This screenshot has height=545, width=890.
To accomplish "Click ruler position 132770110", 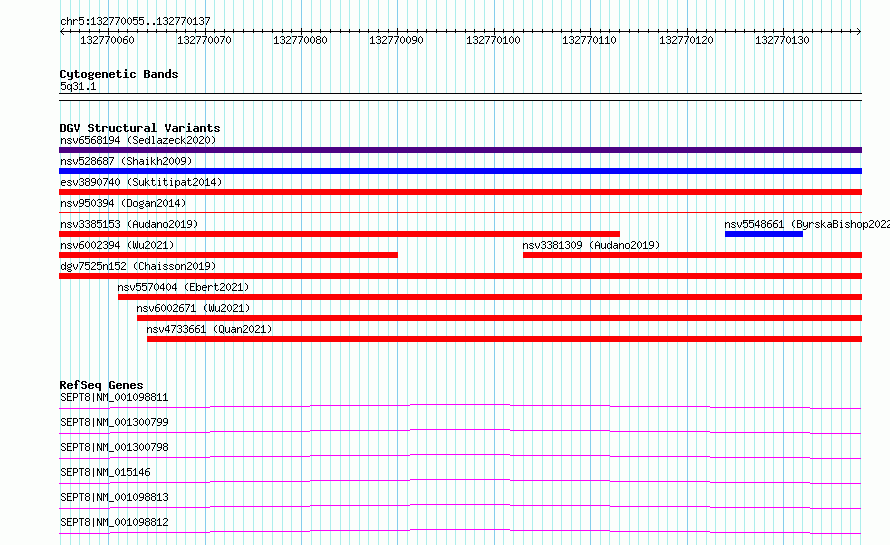I will coord(589,40).
